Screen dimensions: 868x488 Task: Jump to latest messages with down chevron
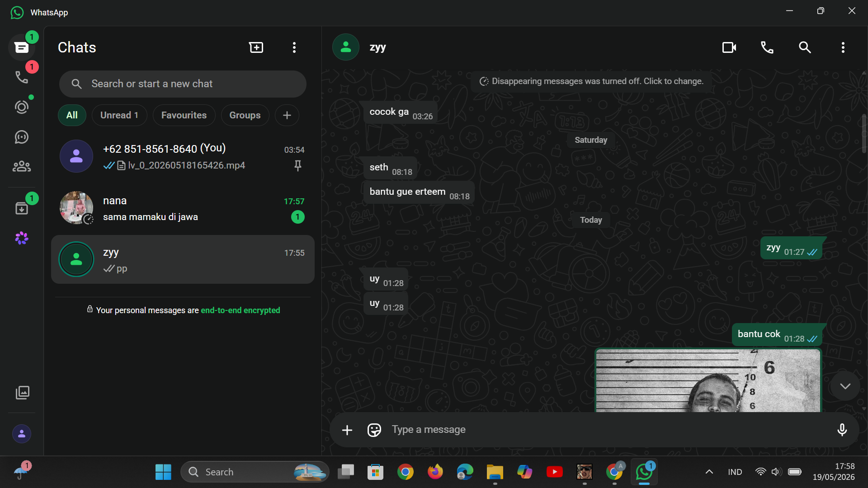845,386
